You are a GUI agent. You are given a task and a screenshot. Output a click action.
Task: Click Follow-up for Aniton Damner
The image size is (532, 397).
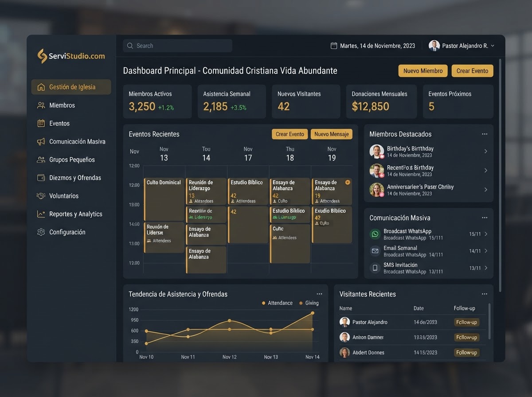[x=466, y=337]
